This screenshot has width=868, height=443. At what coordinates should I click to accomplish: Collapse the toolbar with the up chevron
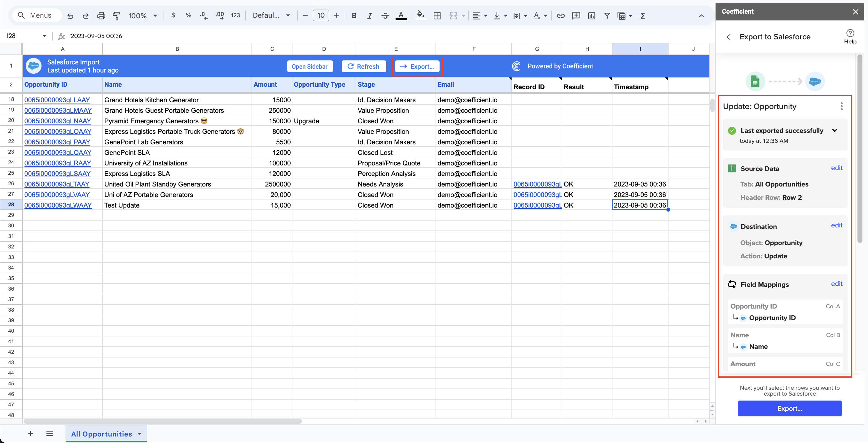click(701, 15)
